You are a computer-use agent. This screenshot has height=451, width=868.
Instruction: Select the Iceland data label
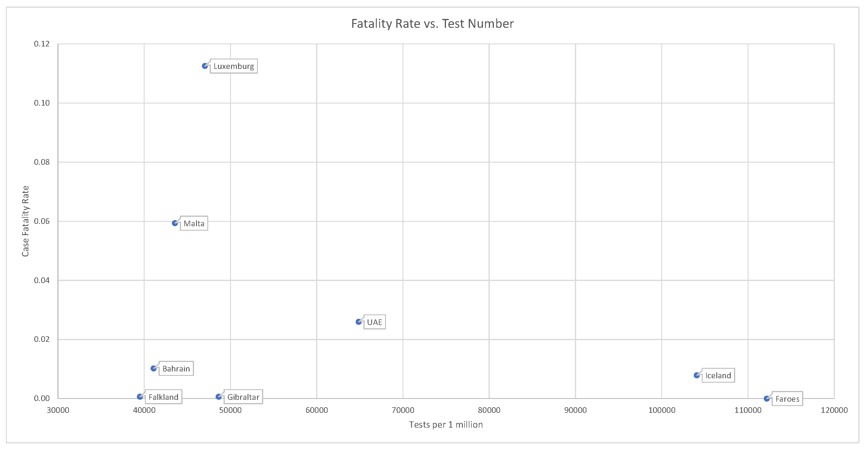(x=718, y=376)
